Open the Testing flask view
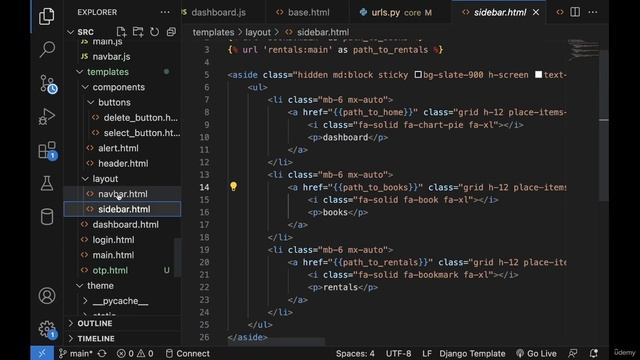This screenshot has height=360, width=640. (47, 183)
